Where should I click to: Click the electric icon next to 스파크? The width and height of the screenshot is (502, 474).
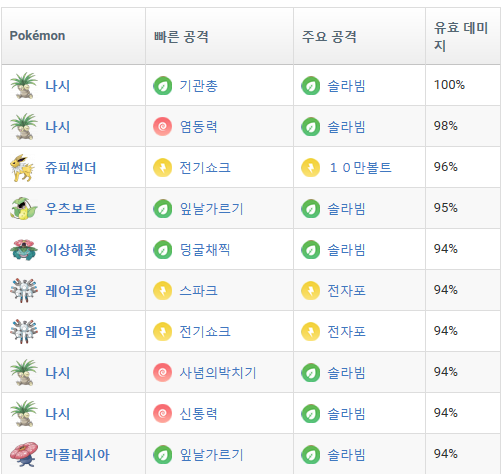(x=162, y=291)
